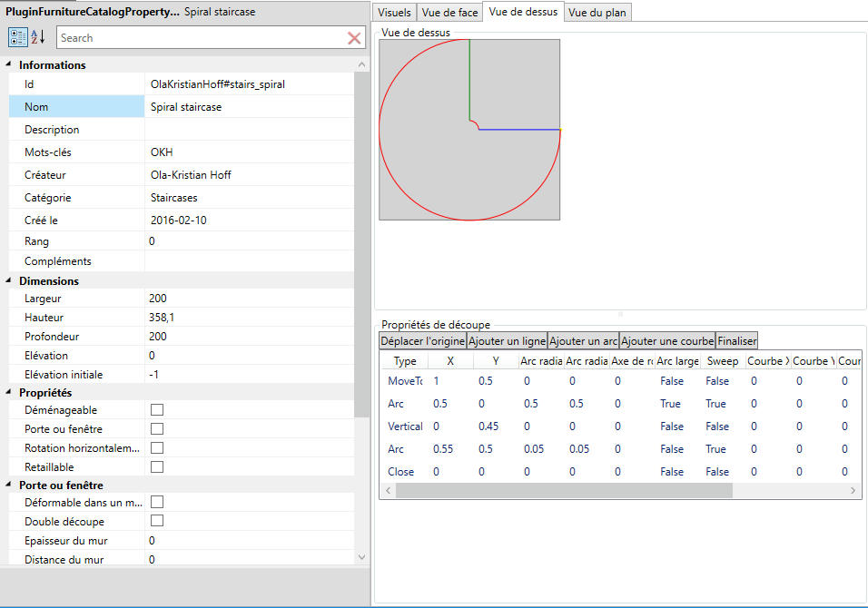Click the cutout table horizontal scrollbar

click(x=563, y=490)
